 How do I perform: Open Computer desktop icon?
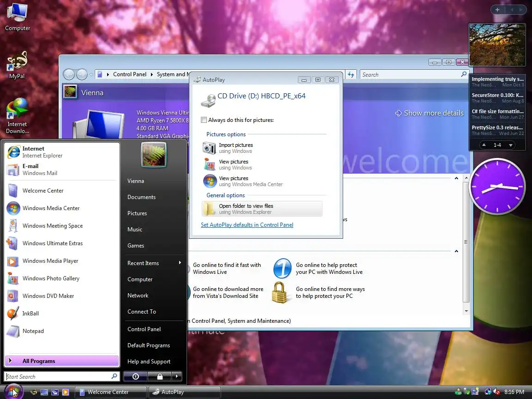[17, 17]
